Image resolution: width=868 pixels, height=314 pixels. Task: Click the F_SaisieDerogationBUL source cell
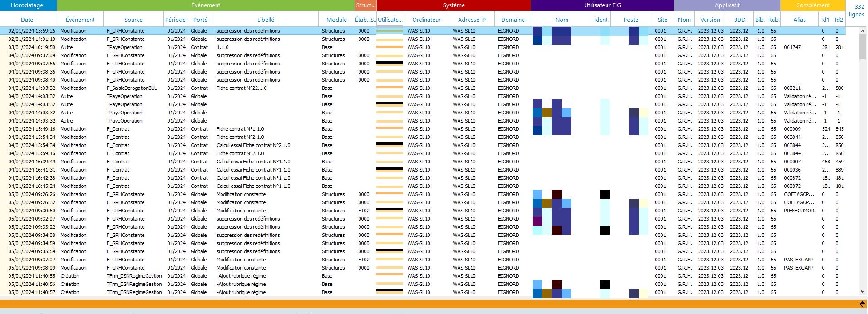pos(132,88)
